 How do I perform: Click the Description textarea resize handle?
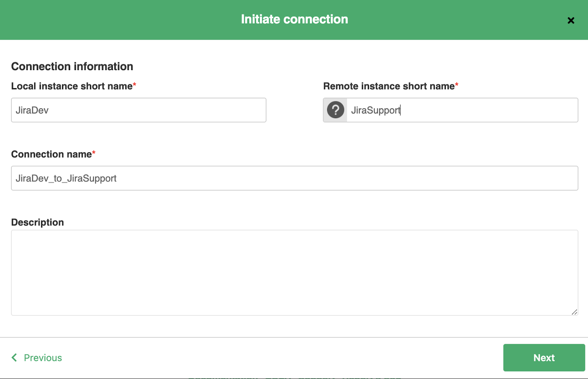click(x=574, y=312)
